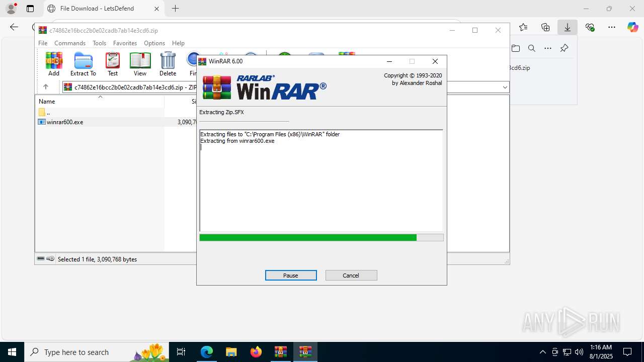Screen dimensions: 644x362
Task: Go up one folder level arrow
Action: pyautogui.click(x=45, y=87)
